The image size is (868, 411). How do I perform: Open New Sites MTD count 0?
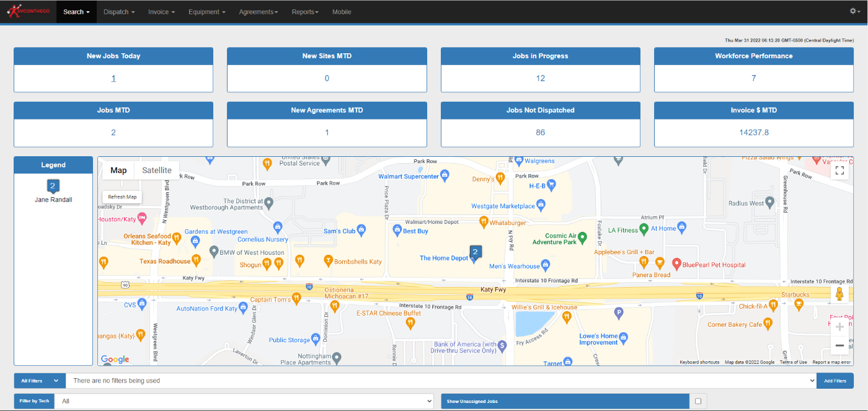click(x=327, y=78)
